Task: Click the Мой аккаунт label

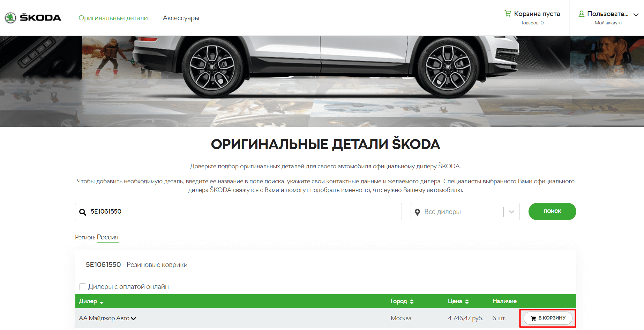Action: tap(608, 23)
